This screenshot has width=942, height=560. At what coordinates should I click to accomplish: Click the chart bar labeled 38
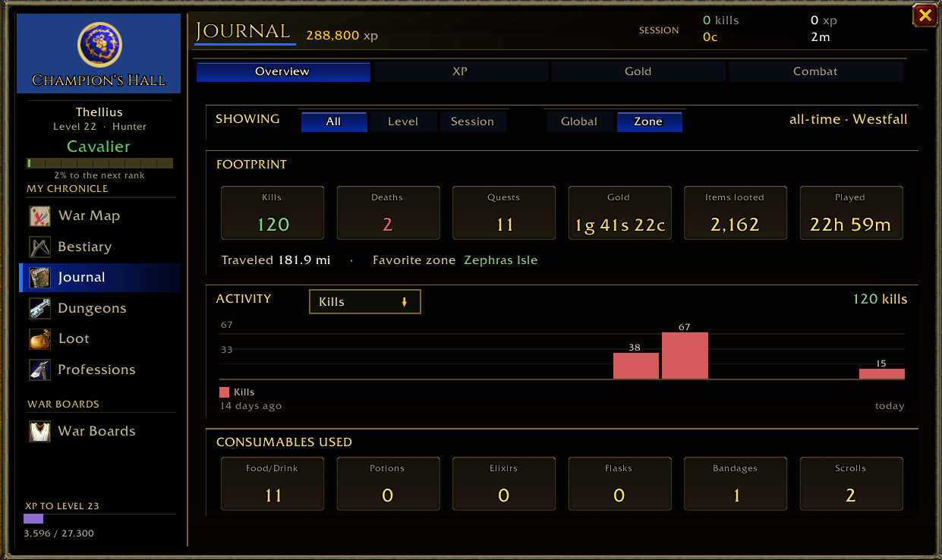[x=636, y=367]
